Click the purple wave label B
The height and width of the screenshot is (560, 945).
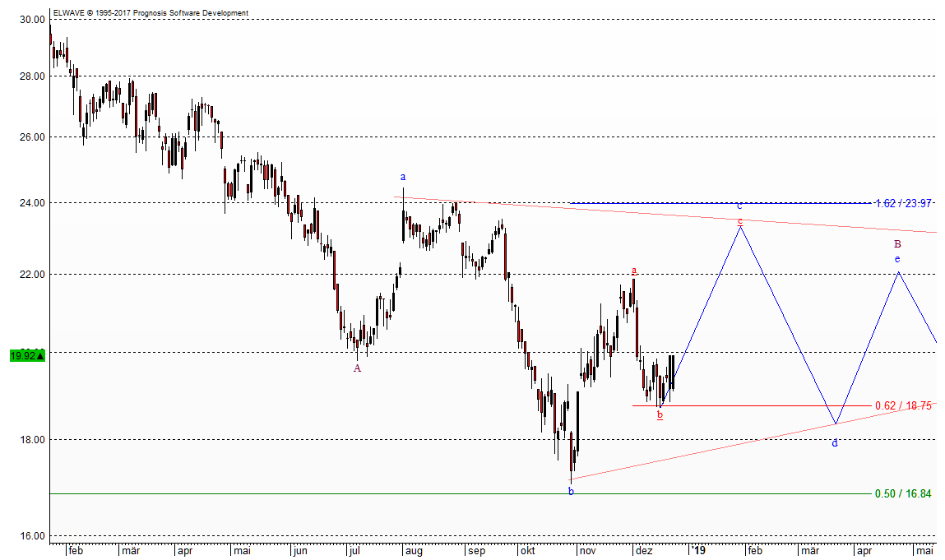(897, 244)
